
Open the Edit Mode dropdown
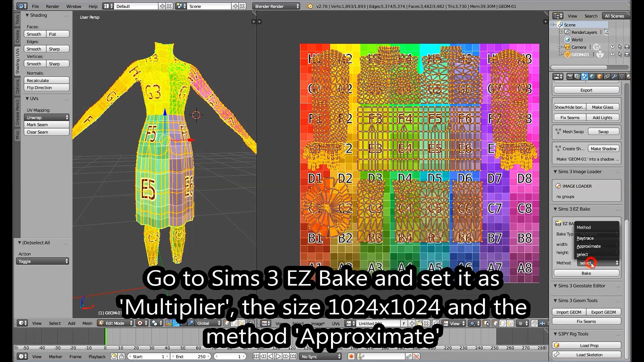tap(115, 323)
